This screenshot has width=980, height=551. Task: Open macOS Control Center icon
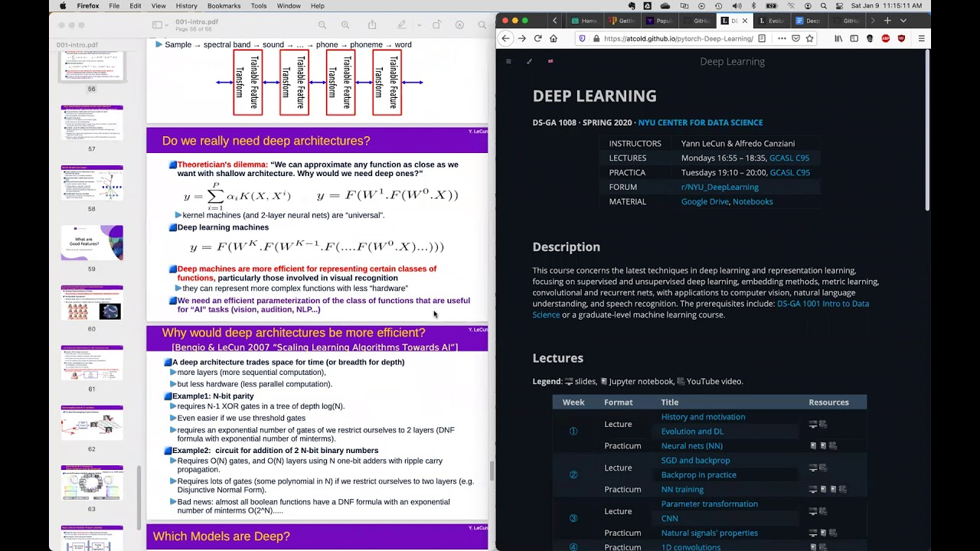(x=839, y=5)
